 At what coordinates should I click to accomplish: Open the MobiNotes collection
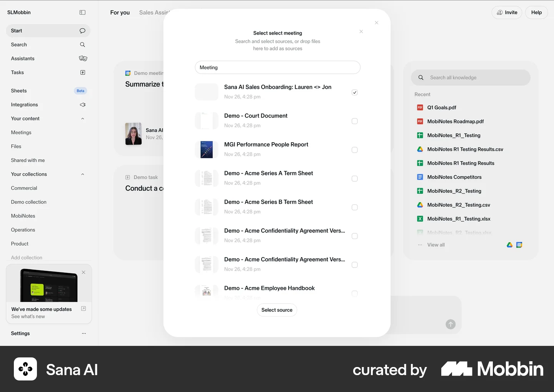(x=23, y=216)
